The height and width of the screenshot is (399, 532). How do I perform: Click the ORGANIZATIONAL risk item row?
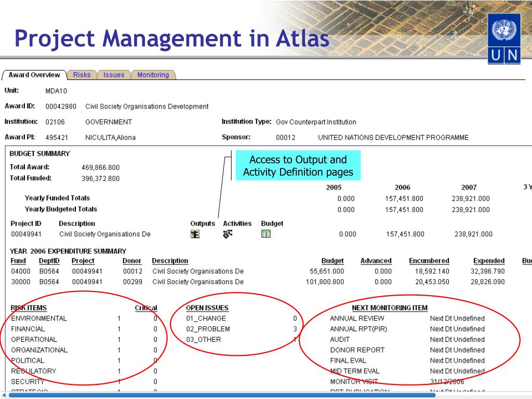pos(84,350)
